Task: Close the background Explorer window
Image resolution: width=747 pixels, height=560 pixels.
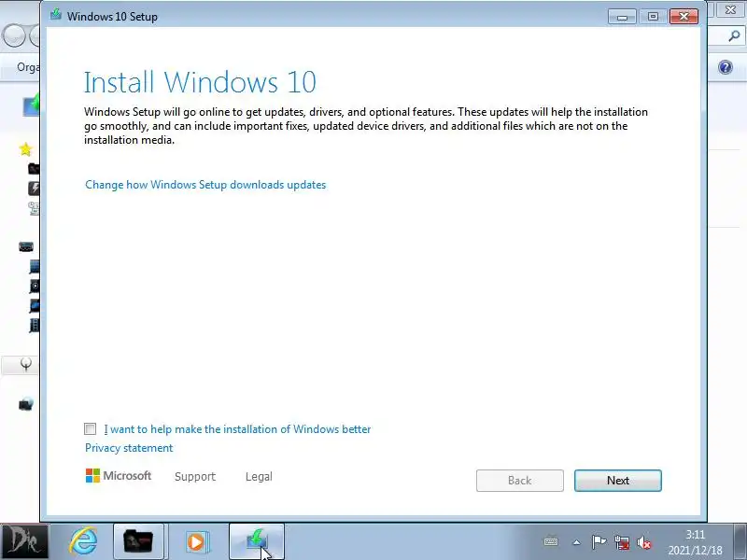Action: 730,10
